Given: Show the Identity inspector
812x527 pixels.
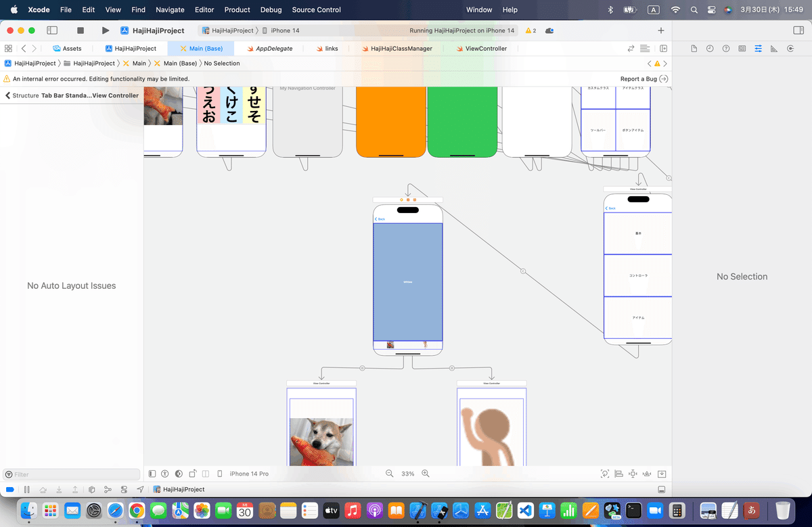Looking at the screenshot, I should click(742, 49).
